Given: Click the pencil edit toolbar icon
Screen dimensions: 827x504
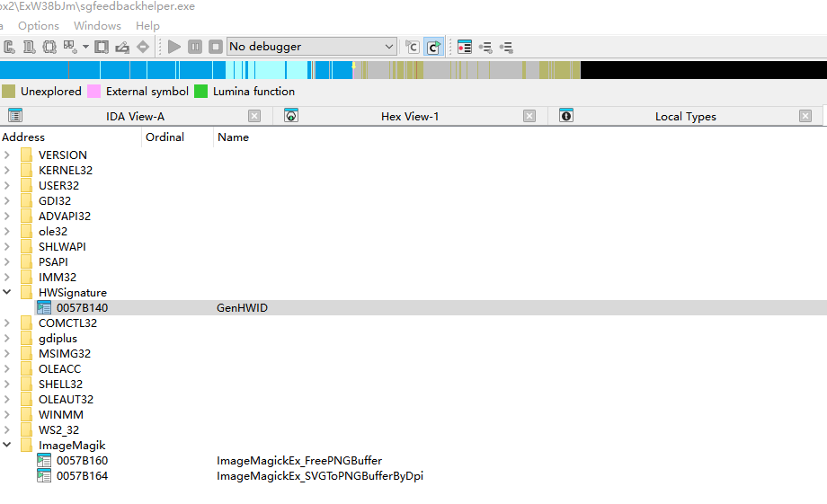Looking at the screenshot, I should pos(122,47).
